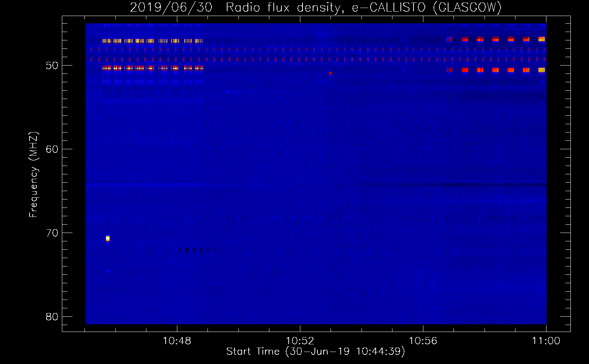Click the 11:00 time tick label
Image resolution: width=589 pixels, height=364 pixels.
546,341
